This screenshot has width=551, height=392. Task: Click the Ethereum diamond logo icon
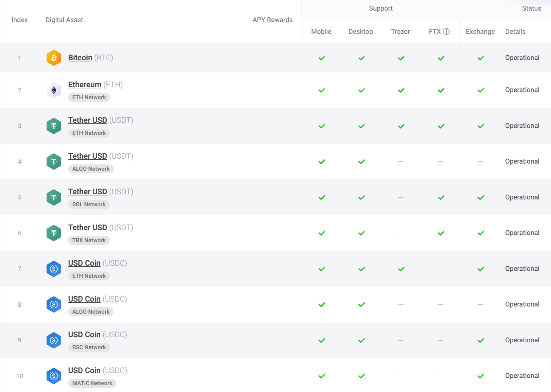54,90
